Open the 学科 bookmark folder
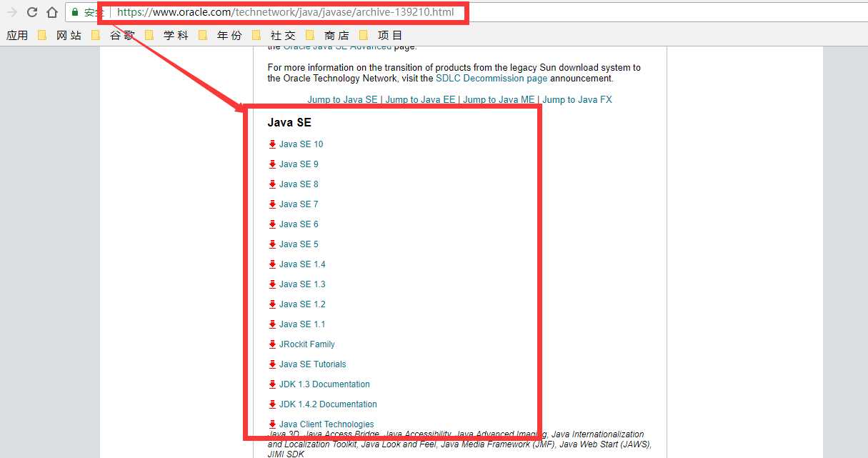 click(167, 35)
